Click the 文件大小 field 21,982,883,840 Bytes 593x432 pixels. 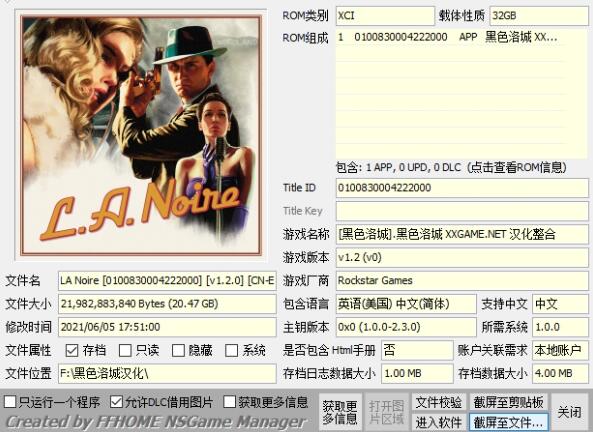coord(167,304)
